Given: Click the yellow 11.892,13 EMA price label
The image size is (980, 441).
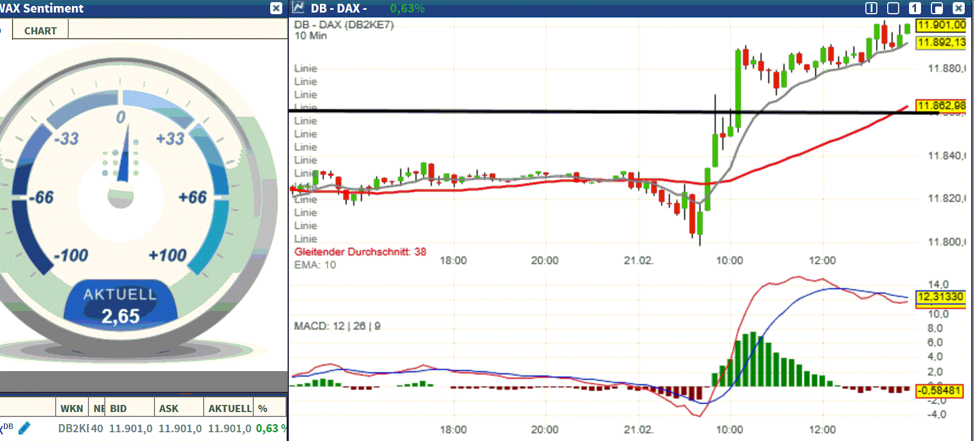Looking at the screenshot, I should pyautogui.click(x=941, y=42).
